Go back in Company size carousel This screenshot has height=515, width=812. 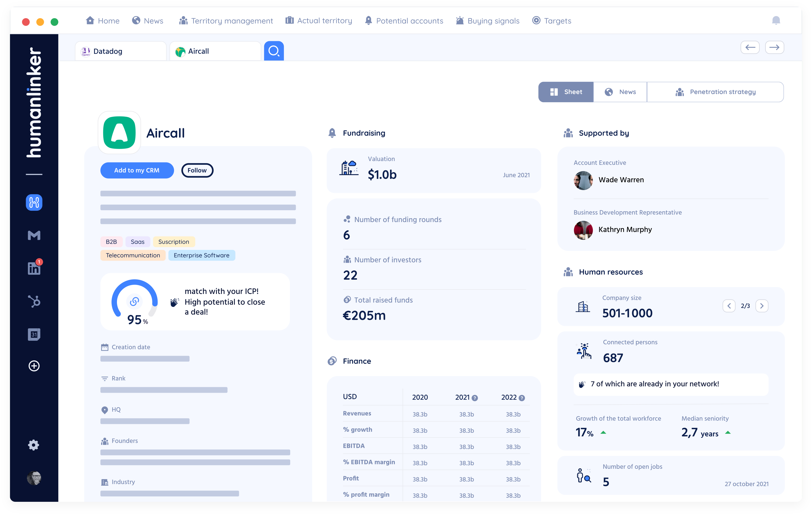click(729, 306)
